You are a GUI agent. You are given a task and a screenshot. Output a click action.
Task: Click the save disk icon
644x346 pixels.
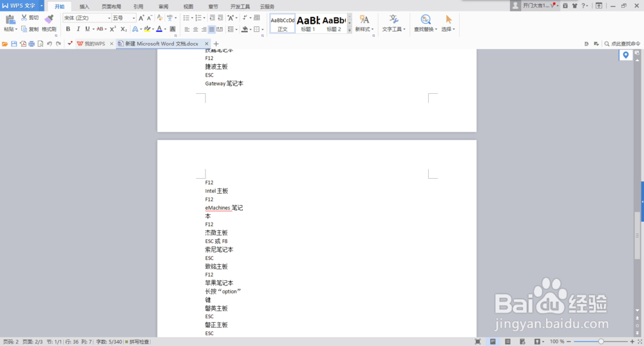[14, 44]
